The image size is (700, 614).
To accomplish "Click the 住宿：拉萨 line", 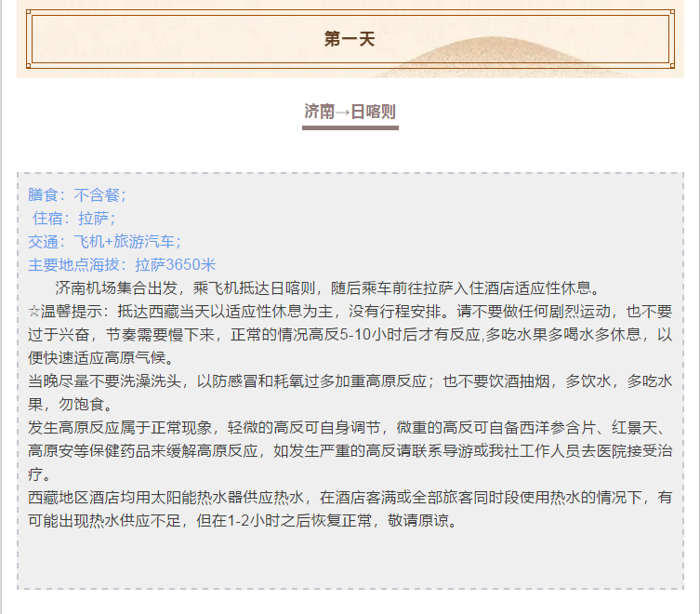I will tap(74, 219).
